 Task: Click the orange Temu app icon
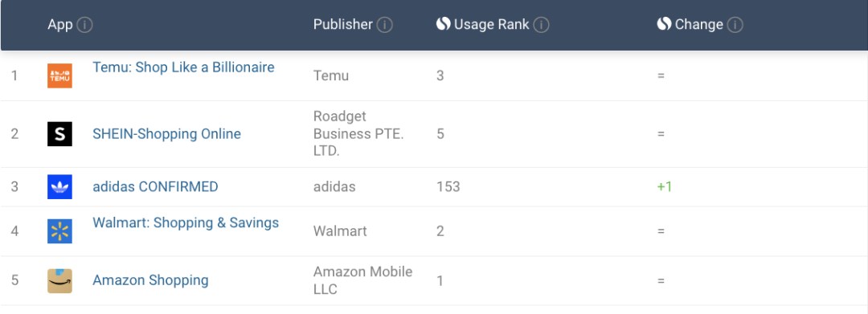59,75
